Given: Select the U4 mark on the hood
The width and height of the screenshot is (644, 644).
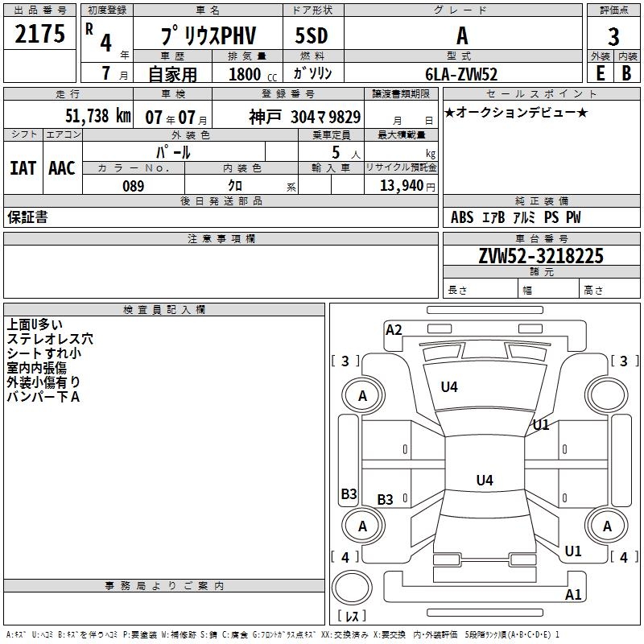Looking at the screenshot, I should [449, 387].
